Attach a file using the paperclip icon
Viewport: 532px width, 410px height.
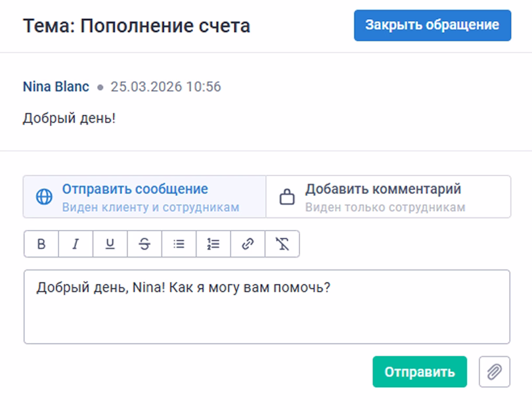[495, 372]
